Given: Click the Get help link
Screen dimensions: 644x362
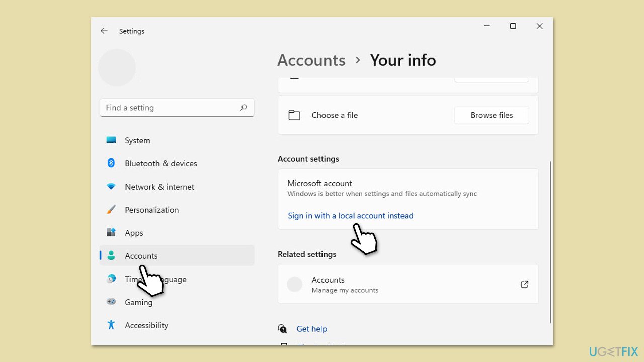Looking at the screenshot, I should point(311,329).
